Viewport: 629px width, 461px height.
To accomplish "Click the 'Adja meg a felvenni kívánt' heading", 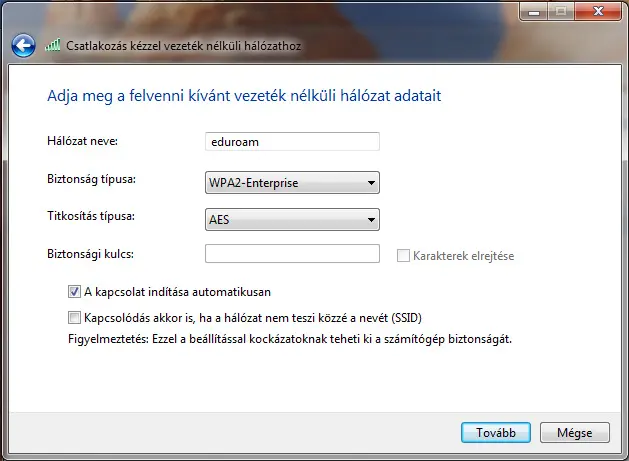I will (x=245, y=96).
